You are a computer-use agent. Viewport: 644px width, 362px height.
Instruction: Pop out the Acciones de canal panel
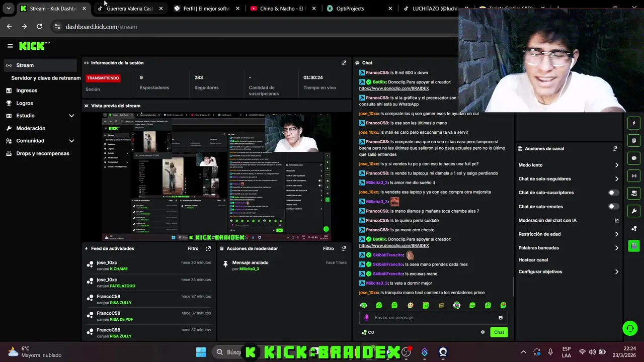click(615, 149)
